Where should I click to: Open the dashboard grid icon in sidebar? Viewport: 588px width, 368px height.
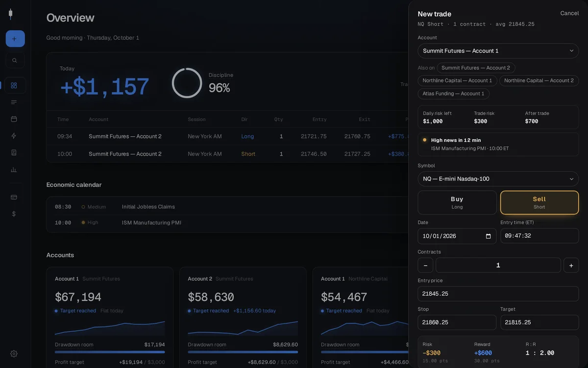pos(14,85)
